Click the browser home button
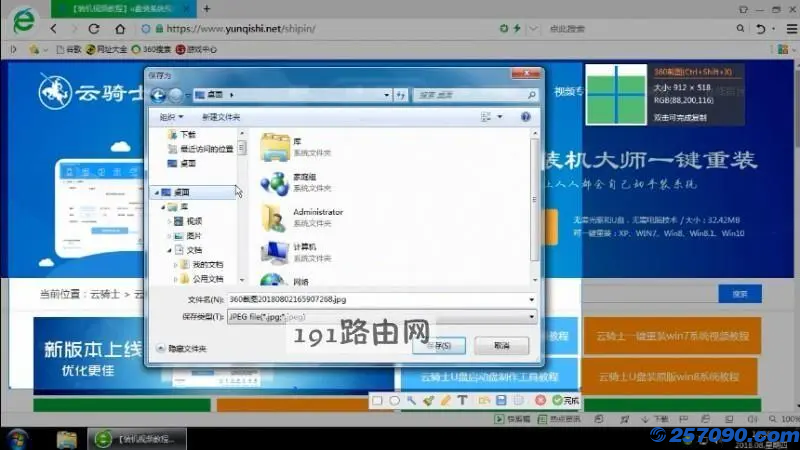The width and height of the screenshot is (800, 450). pos(119,29)
